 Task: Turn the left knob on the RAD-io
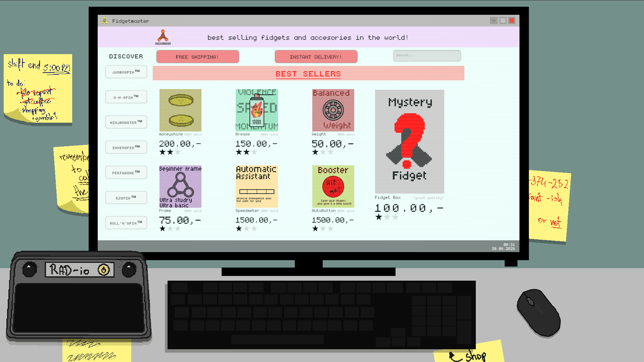pos(29,269)
